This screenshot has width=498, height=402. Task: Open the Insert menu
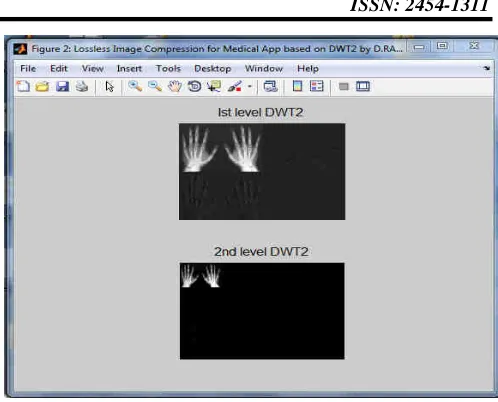[x=129, y=69]
